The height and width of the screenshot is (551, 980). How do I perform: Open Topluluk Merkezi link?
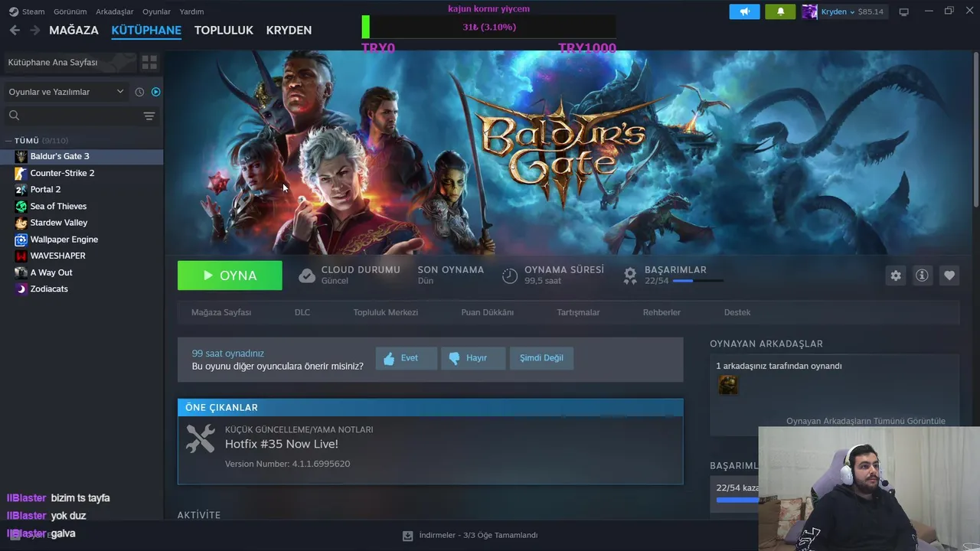(x=385, y=312)
